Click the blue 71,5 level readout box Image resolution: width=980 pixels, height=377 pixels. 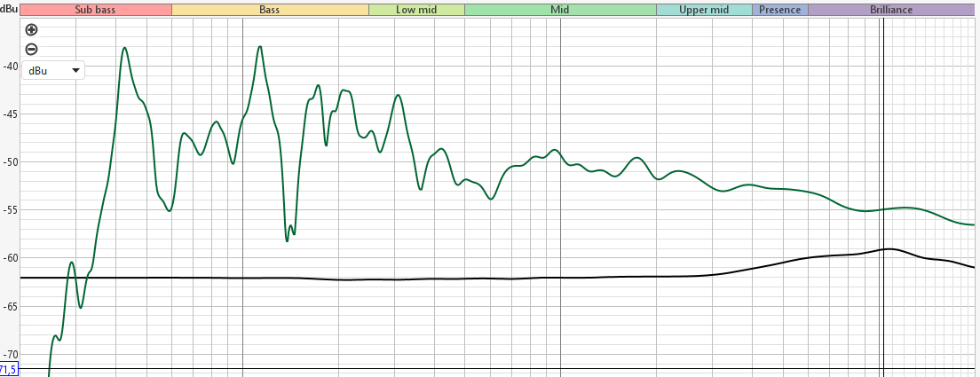click(9, 370)
